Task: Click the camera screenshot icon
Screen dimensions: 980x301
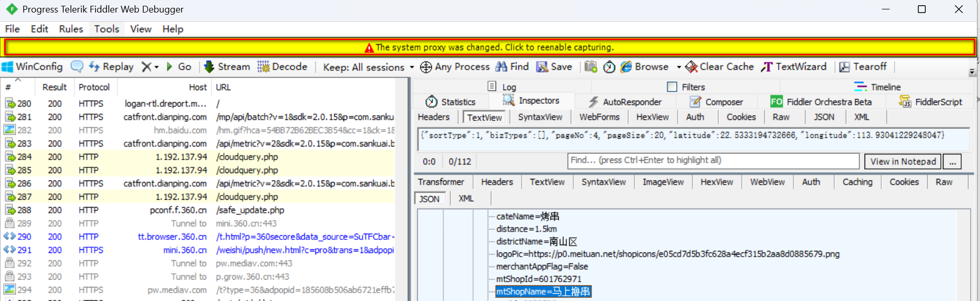Action: tap(591, 67)
